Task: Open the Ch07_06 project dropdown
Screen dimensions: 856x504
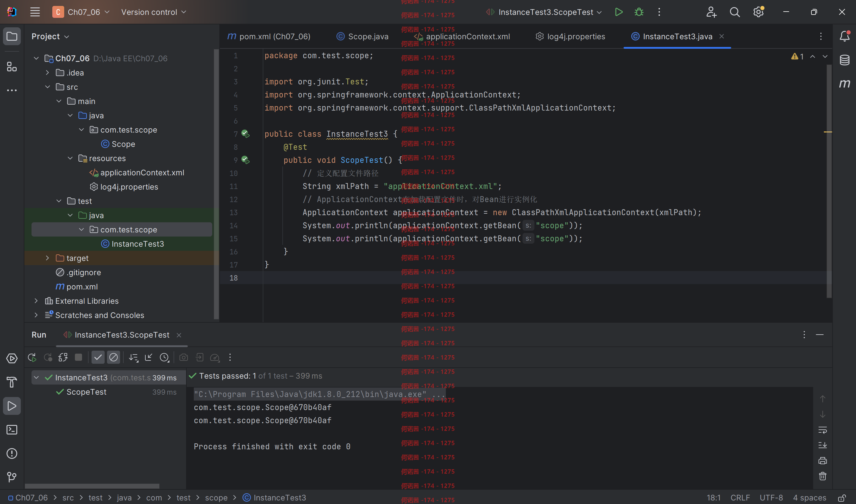Action: point(81,12)
